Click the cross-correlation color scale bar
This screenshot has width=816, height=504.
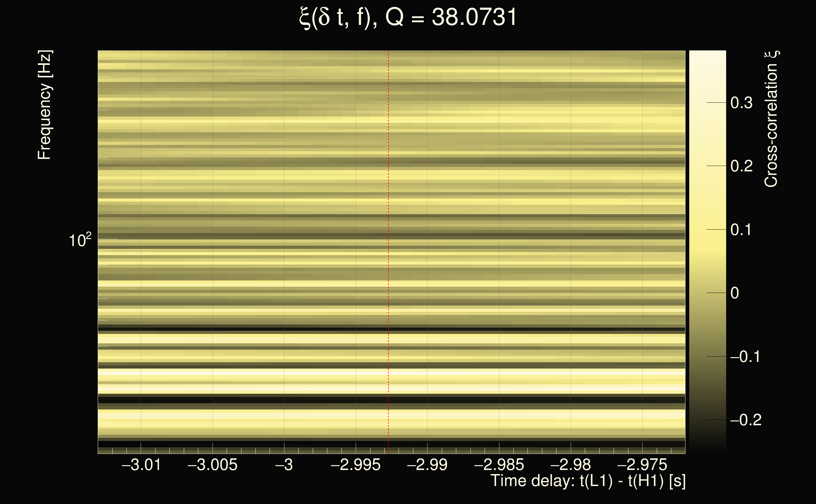pyautogui.click(x=708, y=250)
